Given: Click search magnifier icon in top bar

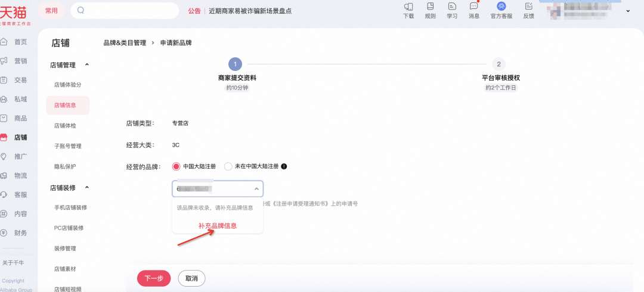Looking at the screenshot, I should coord(81,10).
